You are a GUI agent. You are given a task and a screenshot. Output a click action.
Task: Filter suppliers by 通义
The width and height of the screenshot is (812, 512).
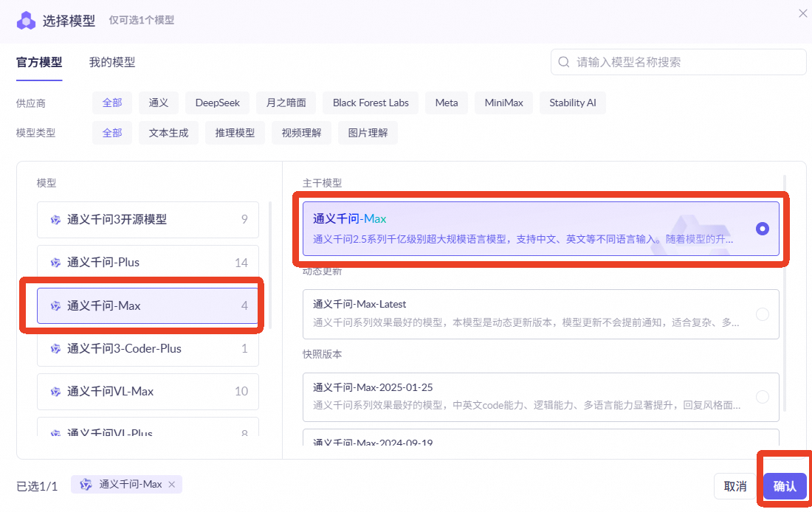click(159, 103)
